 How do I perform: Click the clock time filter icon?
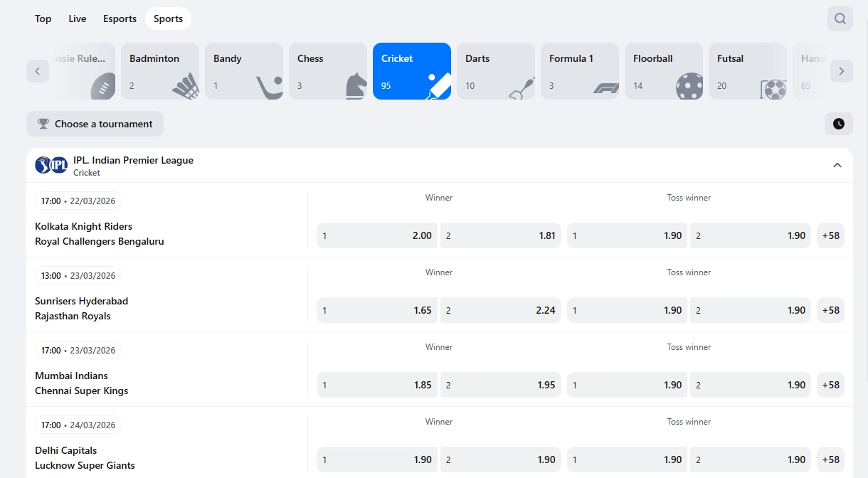[838, 124]
